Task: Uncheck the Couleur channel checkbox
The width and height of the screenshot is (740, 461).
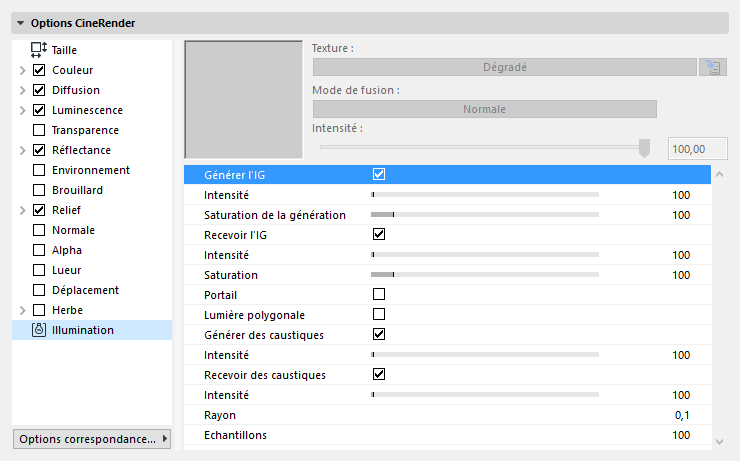Action: coord(39,70)
